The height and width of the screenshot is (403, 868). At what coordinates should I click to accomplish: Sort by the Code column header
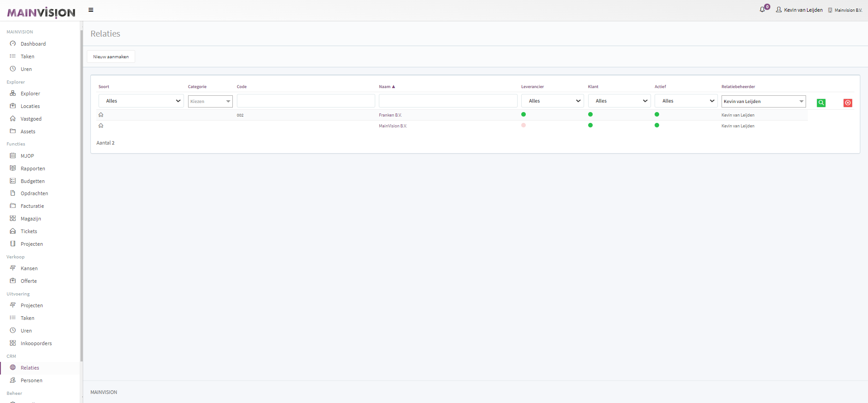(242, 87)
